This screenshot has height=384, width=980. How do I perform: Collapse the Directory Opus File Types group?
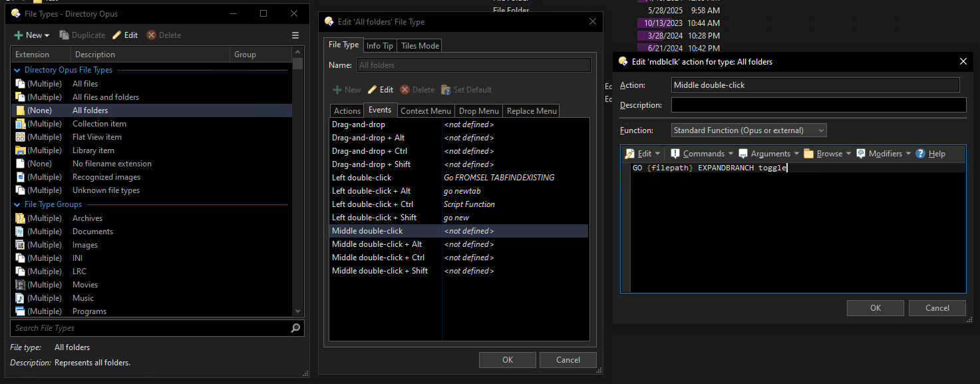(x=17, y=70)
